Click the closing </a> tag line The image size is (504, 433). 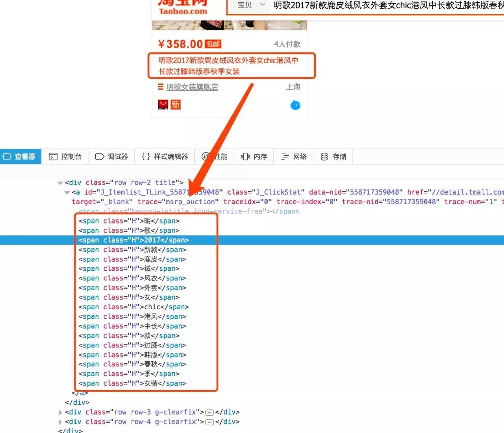click(80, 393)
